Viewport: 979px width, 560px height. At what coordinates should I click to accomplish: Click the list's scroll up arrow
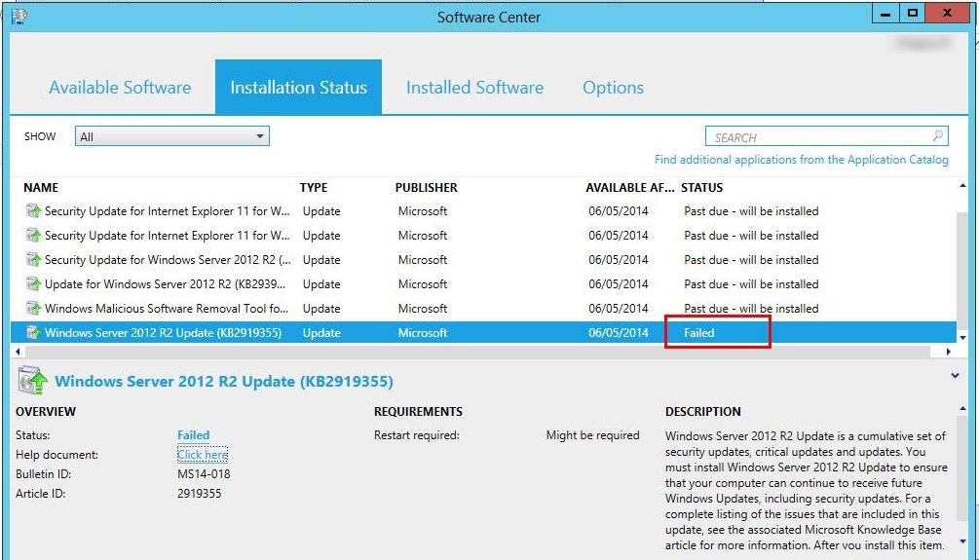[x=962, y=186]
